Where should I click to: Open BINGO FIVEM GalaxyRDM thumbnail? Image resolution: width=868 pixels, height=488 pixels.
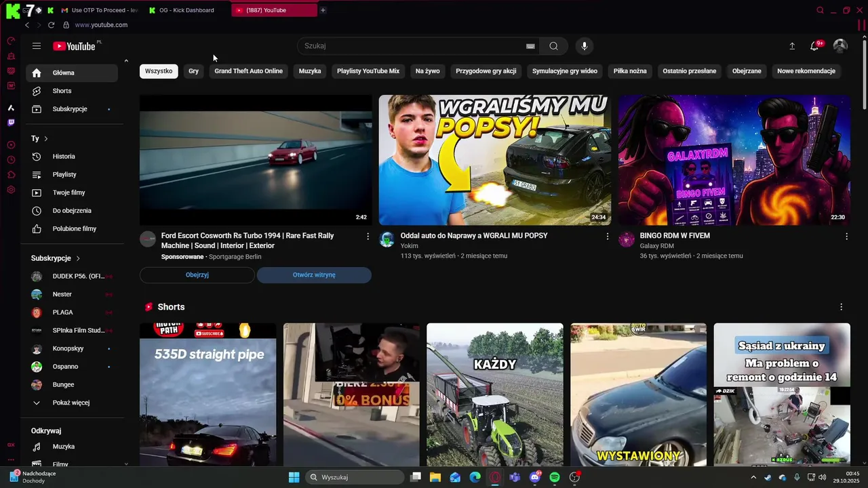[x=734, y=160]
